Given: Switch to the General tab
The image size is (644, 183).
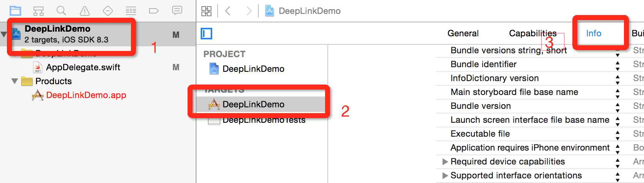Looking at the screenshot, I should [x=463, y=34].
